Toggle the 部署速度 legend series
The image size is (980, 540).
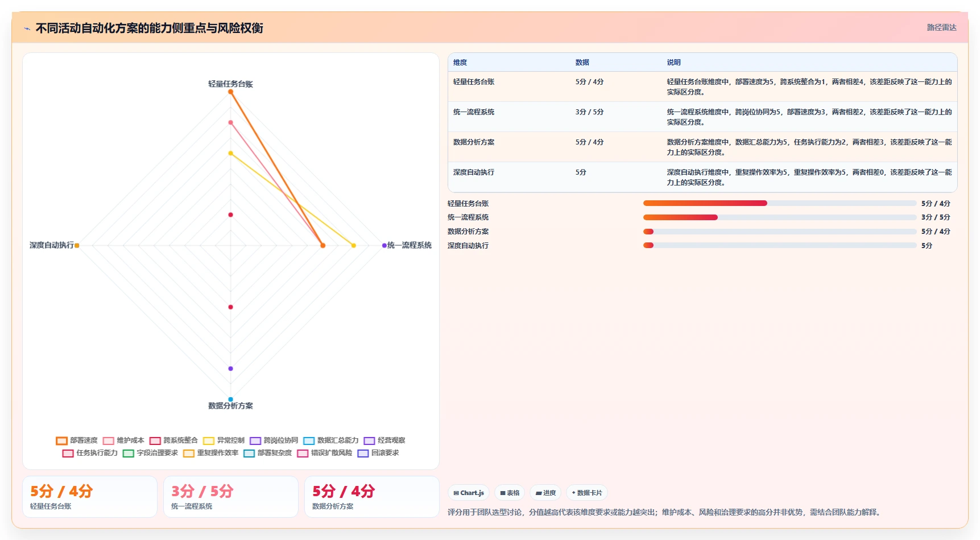click(x=77, y=440)
